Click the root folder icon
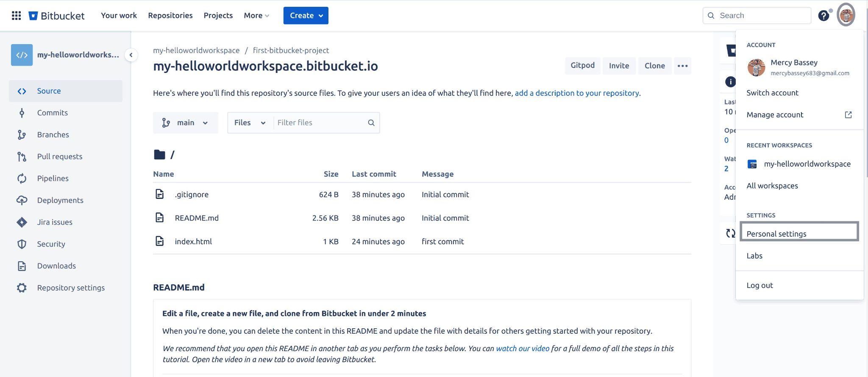The image size is (868, 377). (159, 155)
